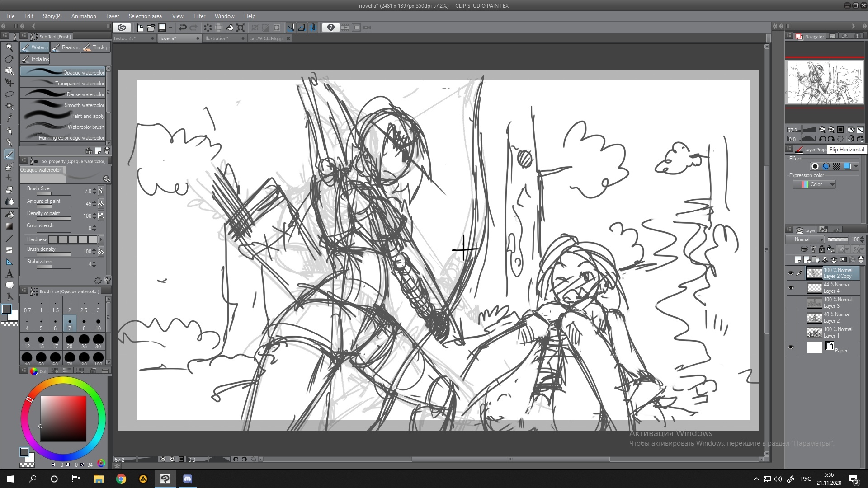Click Flip Horizontal in Navigator
The image size is (868, 488).
[851, 139]
